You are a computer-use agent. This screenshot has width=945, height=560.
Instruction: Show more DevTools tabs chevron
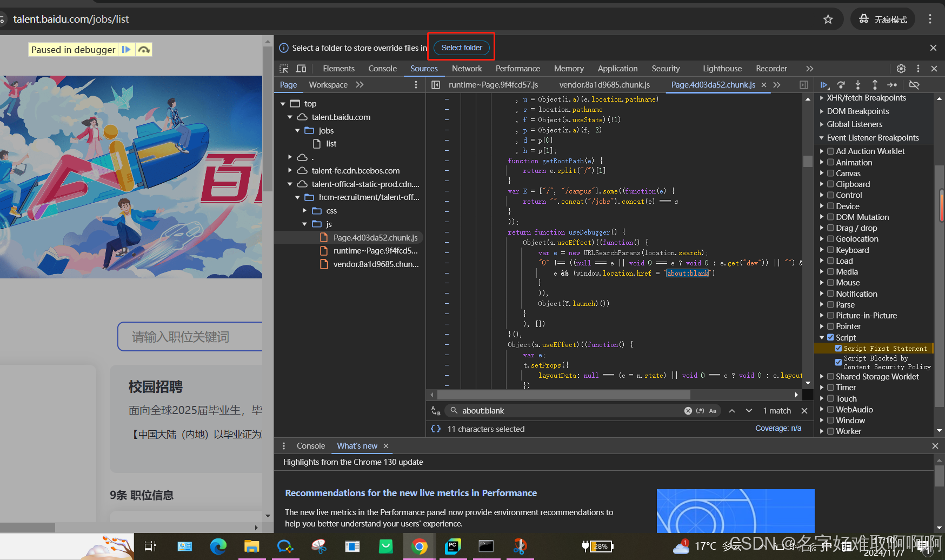click(809, 69)
